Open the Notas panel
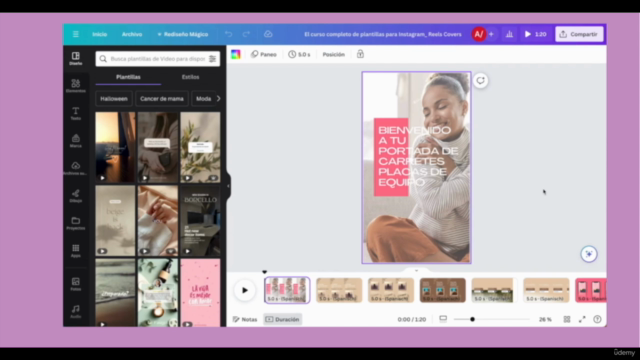 pyautogui.click(x=245, y=319)
